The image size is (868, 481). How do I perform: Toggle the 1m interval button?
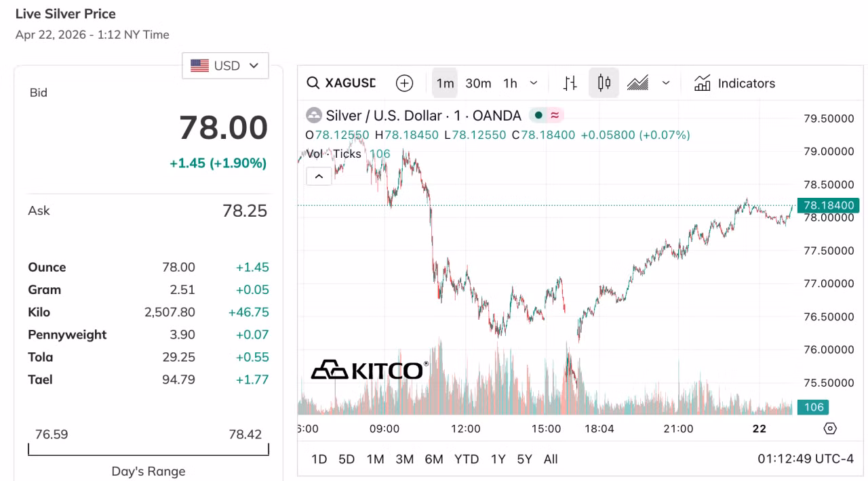[x=445, y=83]
